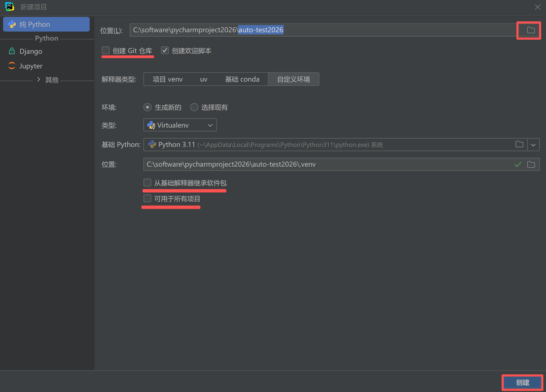Image resolution: width=546 pixels, height=392 pixels.
Task: Click the 创建 button
Action: (x=522, y=382)
